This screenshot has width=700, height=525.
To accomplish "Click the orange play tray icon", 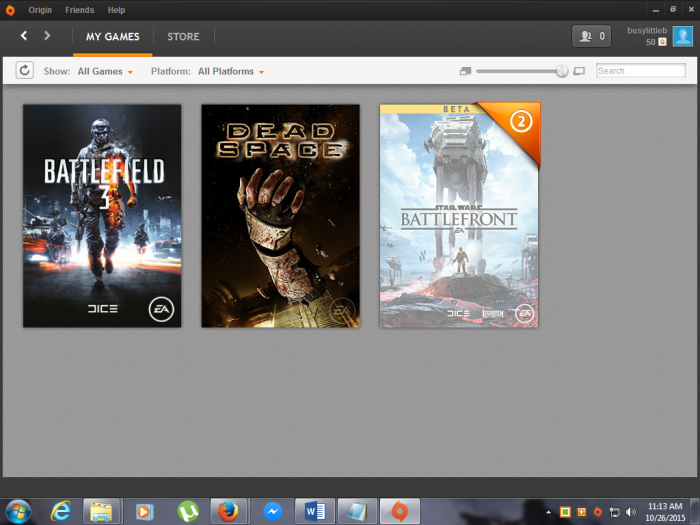I will coord(581,512).
